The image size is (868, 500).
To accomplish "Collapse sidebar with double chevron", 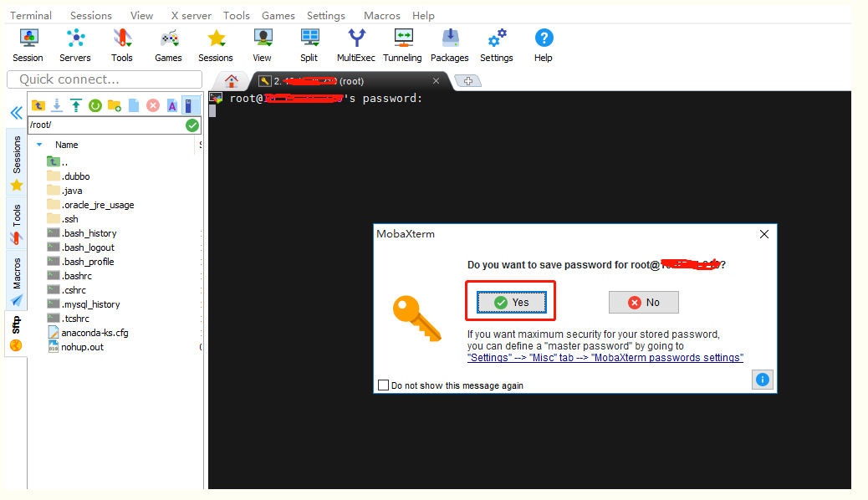I will (17, 113).
